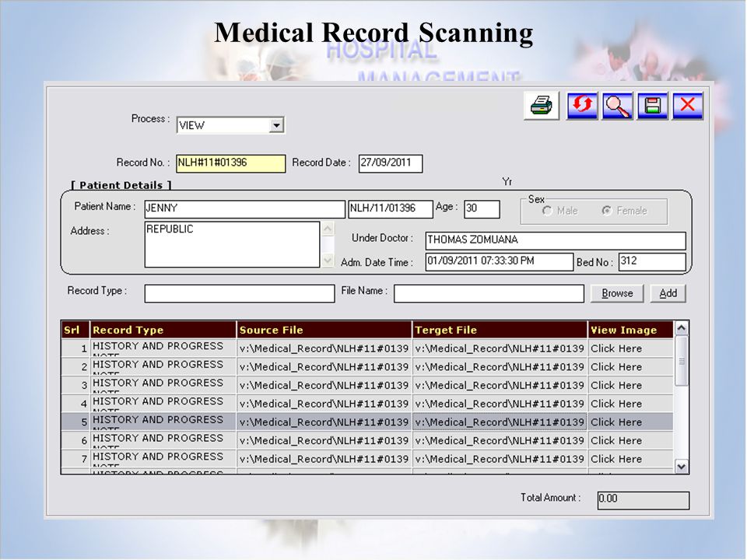747x560 pixels.
Task: Click the empty Record Type input field
Action: click(x=240, y=293)
